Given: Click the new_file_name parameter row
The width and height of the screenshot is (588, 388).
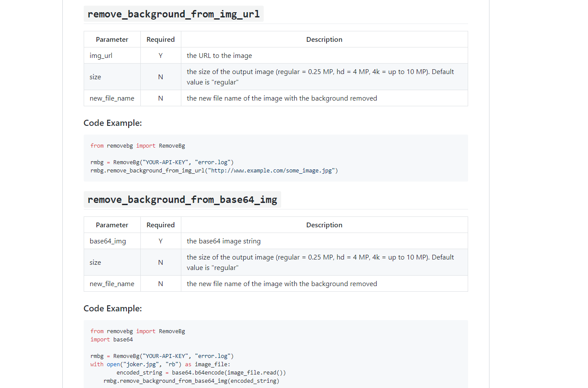Looking at the screenshot, I should 112,98.
